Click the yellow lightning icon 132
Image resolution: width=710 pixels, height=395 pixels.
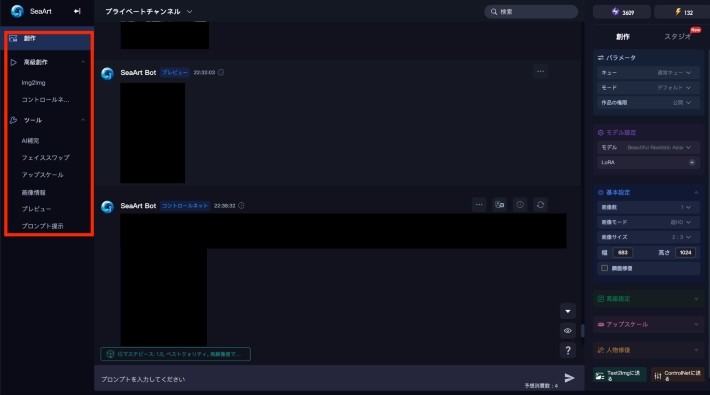678,12
